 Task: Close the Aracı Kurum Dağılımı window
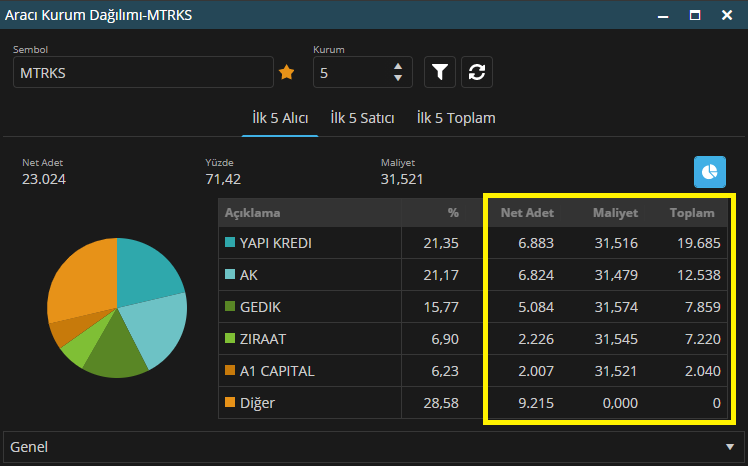(x=727, y=15)
